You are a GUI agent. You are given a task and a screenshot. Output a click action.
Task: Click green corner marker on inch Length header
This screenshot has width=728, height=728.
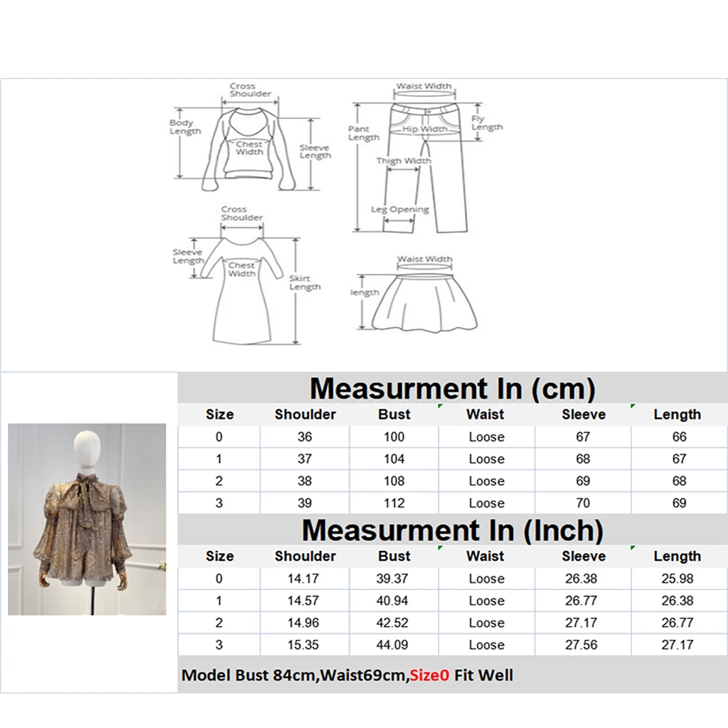[633, 548]
